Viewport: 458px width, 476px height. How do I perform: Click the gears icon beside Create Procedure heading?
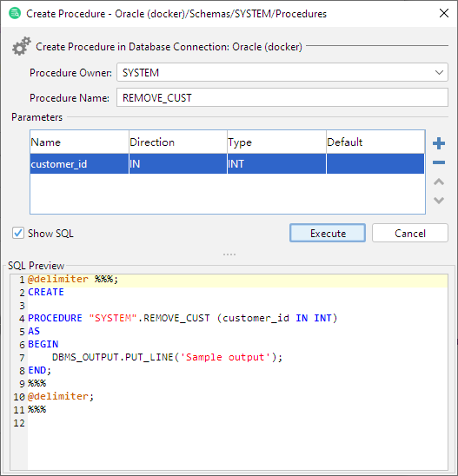tap(21, 46)
